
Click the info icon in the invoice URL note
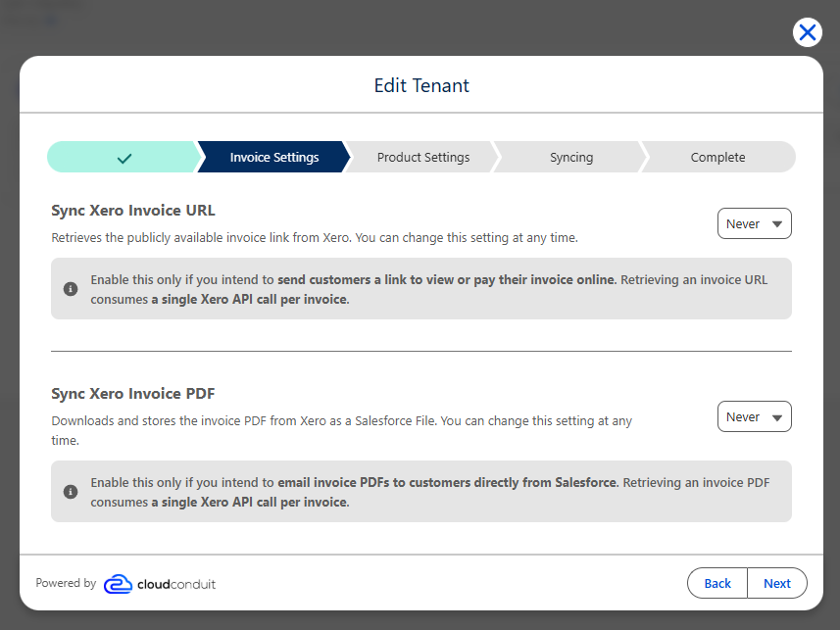point(71,289)
